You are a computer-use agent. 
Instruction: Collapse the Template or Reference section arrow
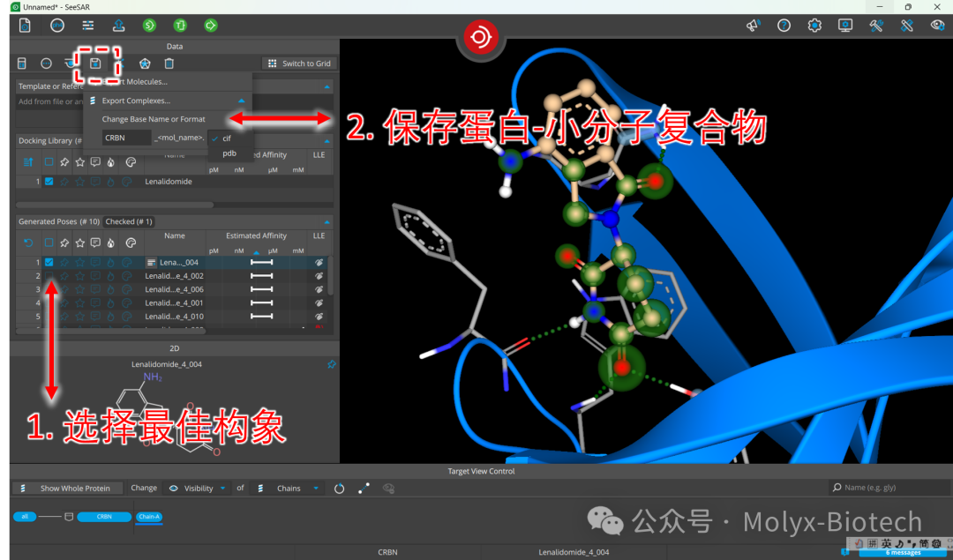click(327, 86)
